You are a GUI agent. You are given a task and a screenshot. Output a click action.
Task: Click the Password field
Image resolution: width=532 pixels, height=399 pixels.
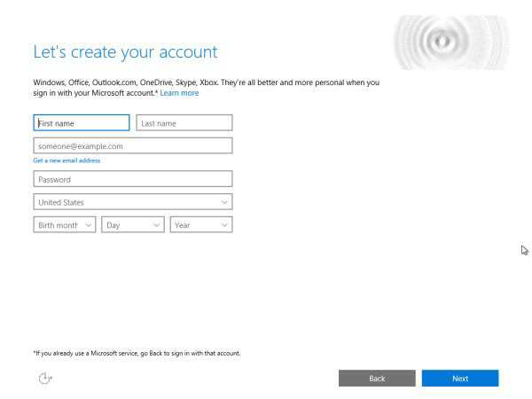click(x=133, y=179)
